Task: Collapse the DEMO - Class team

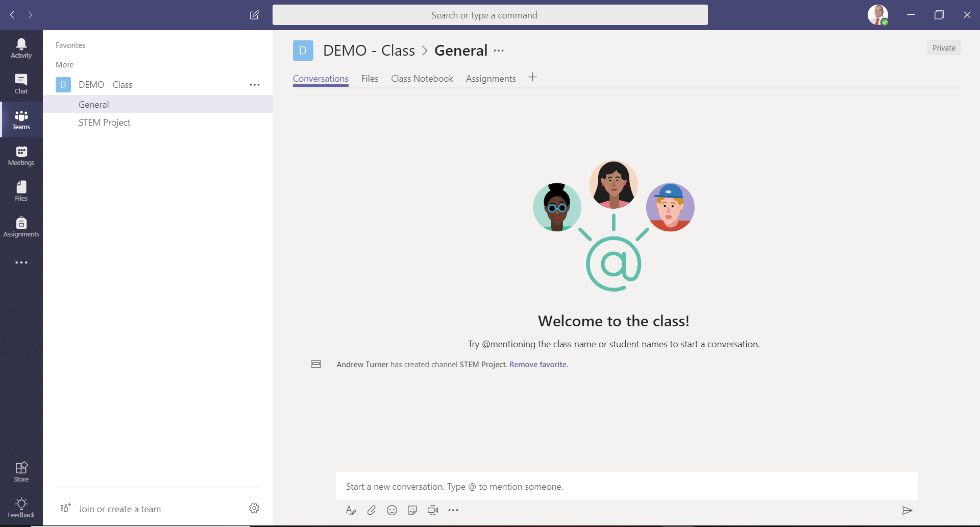Action: click(x=105, y=85)
